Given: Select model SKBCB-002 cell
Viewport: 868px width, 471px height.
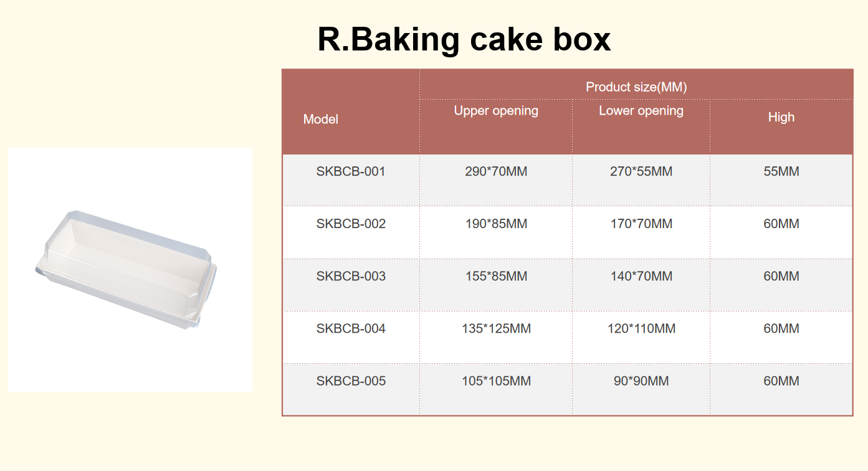Looking at the screenshot, I should (351, 224).
